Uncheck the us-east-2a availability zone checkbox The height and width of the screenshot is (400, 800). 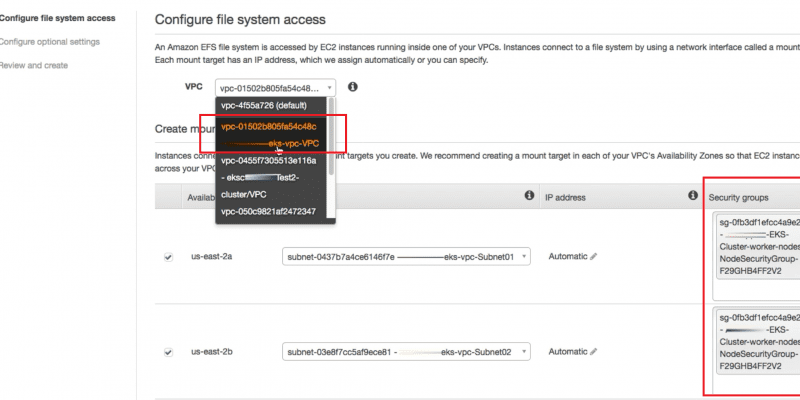click(x=168, y=257)
